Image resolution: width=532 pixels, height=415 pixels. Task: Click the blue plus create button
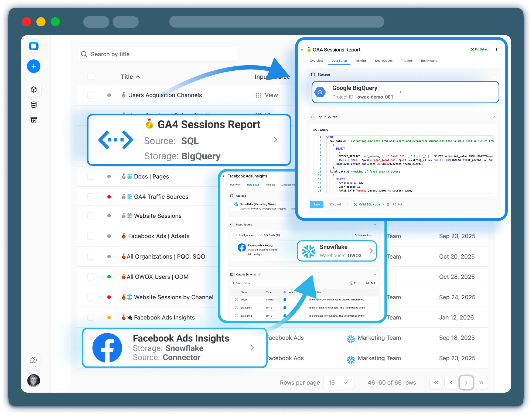point(34,66)
